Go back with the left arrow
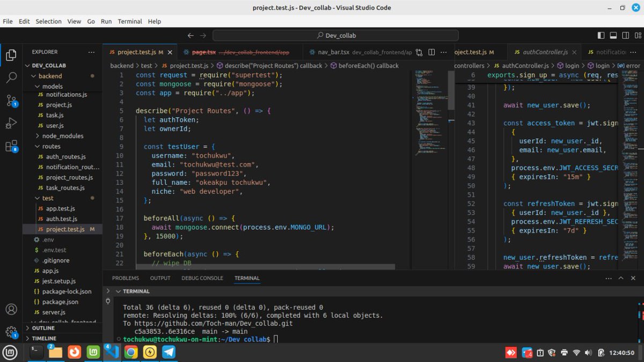Image resolution: width=644 pixels, height=362 pixels. coord(191,35)
